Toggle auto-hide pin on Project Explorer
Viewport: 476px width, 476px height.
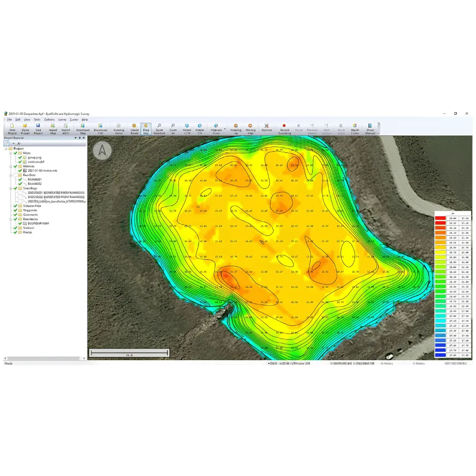click(x=79, y=138)
